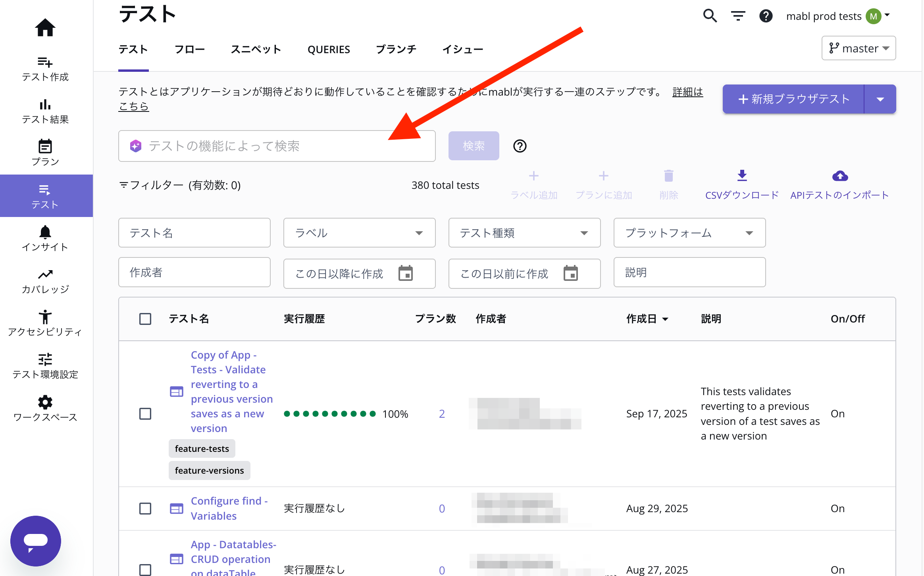Toggle the select-all checkbox in the table header
Screen dimensions: 924x576
pos(145,319)
